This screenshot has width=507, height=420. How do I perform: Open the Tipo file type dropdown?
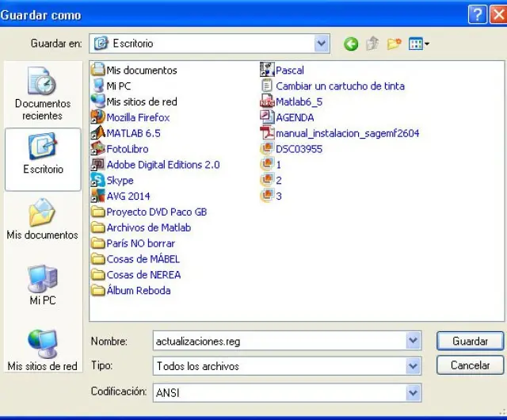point(413,366)
